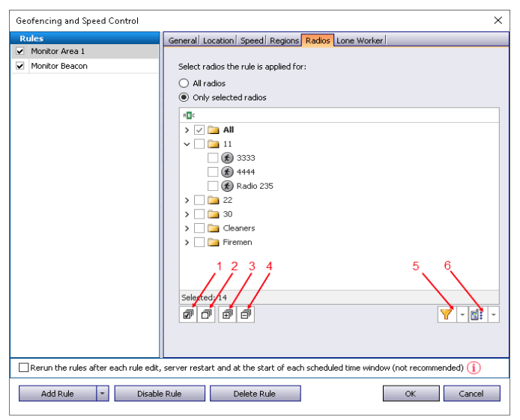The height and width of the screenshot is (420, 520).
Task: Open the Add Rule dropdown arrow
Action: coord(103,394)
